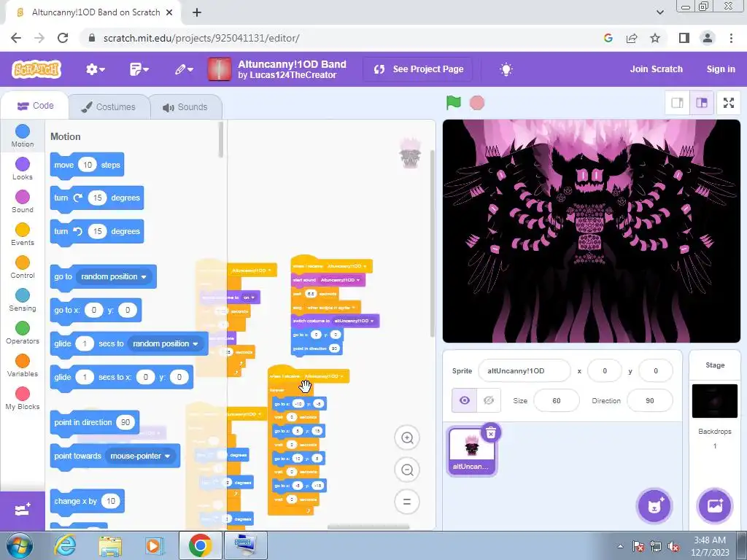This screenshot has height=560, width=747.
Task: Reload the page in Chrome
Action: pos(63,38)
